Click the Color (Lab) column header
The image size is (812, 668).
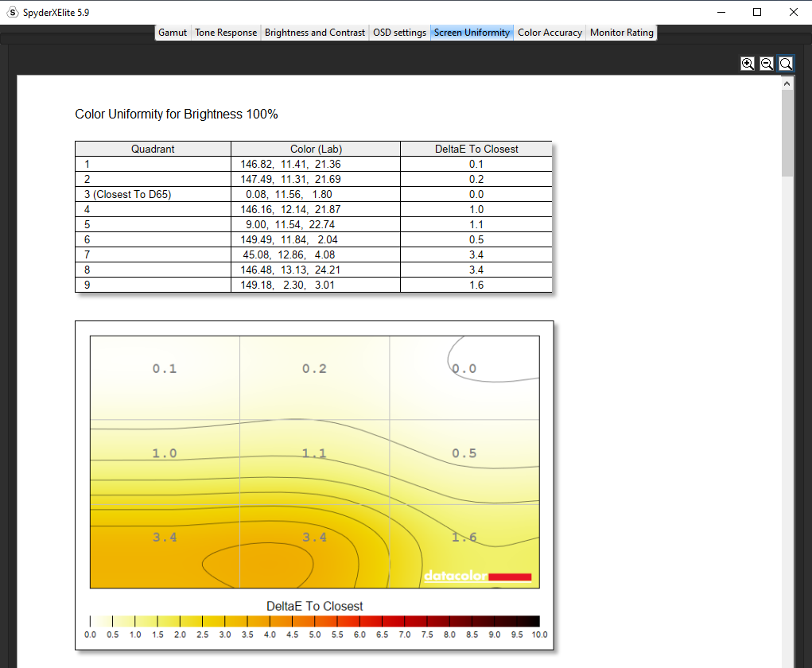pyautogui.click(x=316, y=149)
